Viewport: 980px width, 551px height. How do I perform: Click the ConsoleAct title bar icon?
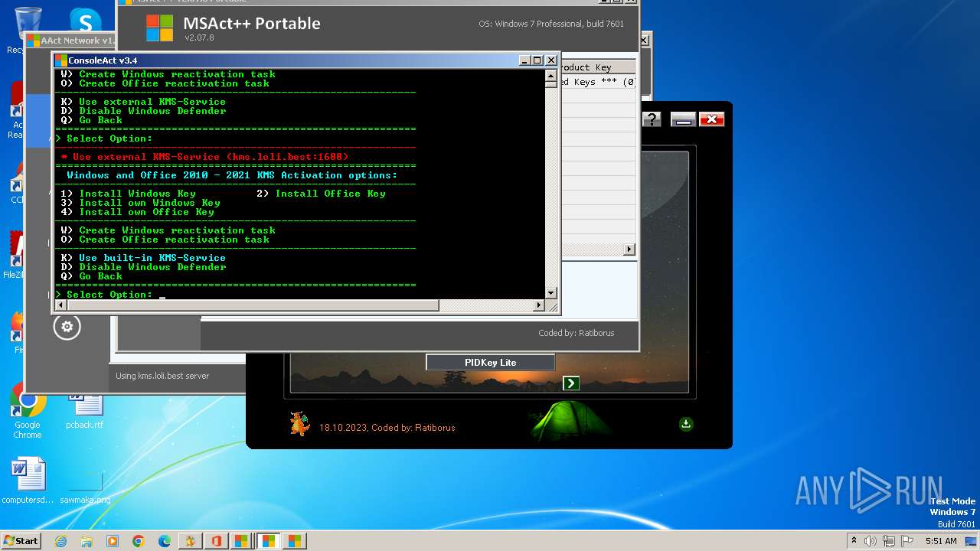[61, 60]
